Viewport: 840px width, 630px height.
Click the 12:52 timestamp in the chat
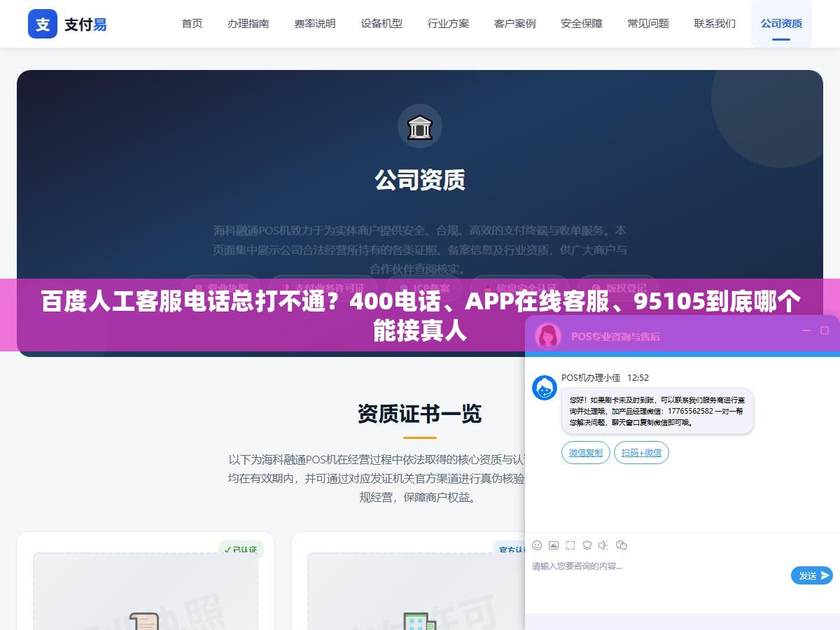tap(638, 378)
